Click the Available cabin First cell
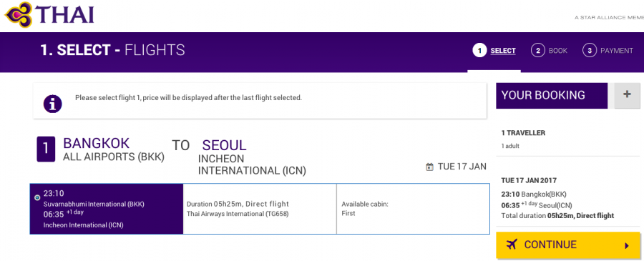644x261 pixels. 413,209
